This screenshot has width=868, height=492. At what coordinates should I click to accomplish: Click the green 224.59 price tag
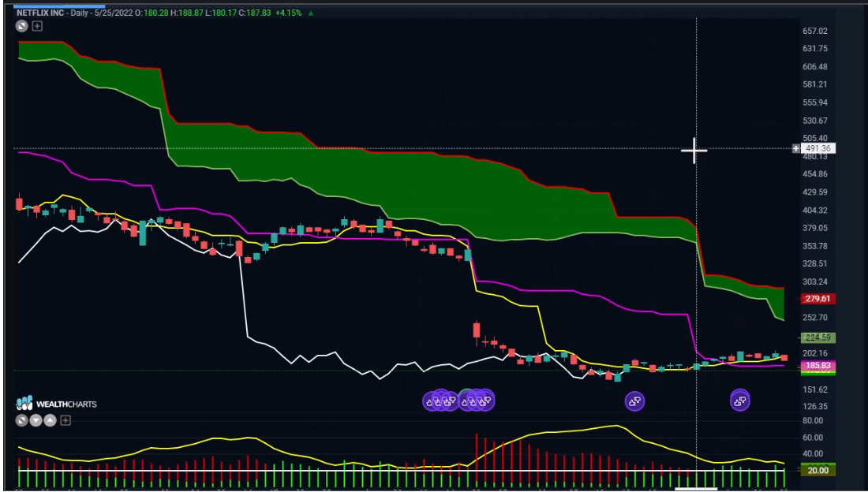click(817, 337)
